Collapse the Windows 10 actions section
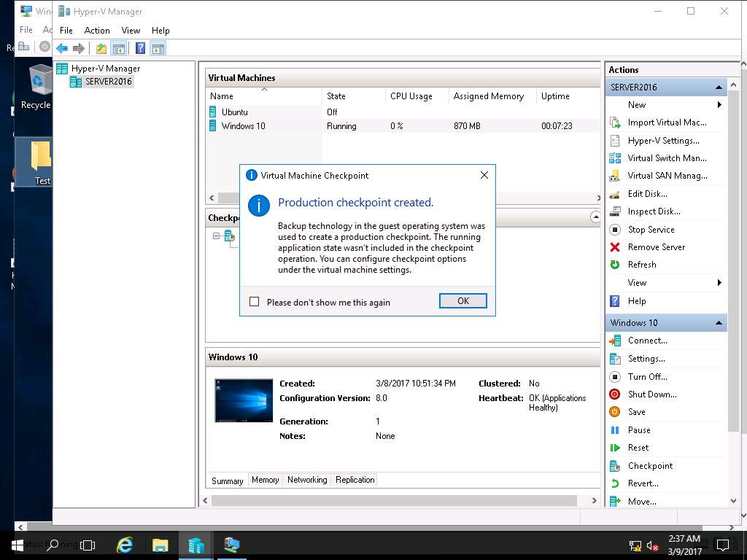This screenshot has height=560, width=747. click(719, 323)
